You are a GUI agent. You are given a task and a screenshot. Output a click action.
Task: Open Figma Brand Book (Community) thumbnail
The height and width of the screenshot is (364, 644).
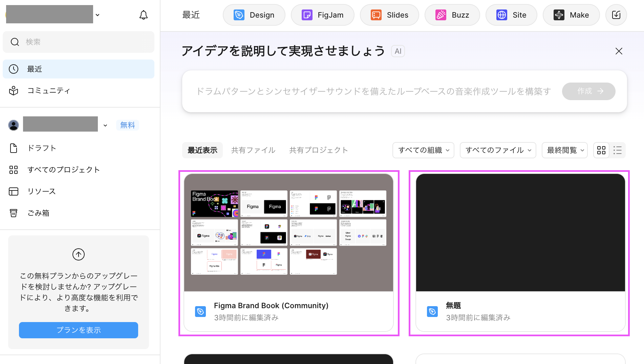(288, 233)
